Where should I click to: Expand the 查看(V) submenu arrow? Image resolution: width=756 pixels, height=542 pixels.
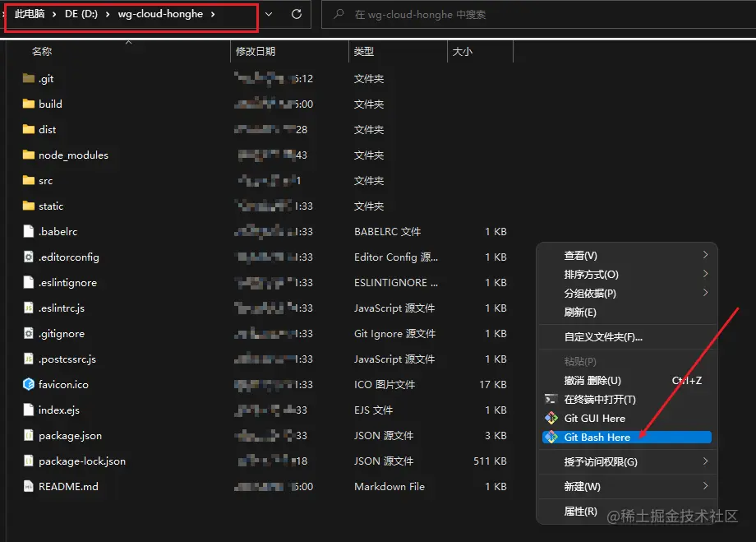click(705, 254)
